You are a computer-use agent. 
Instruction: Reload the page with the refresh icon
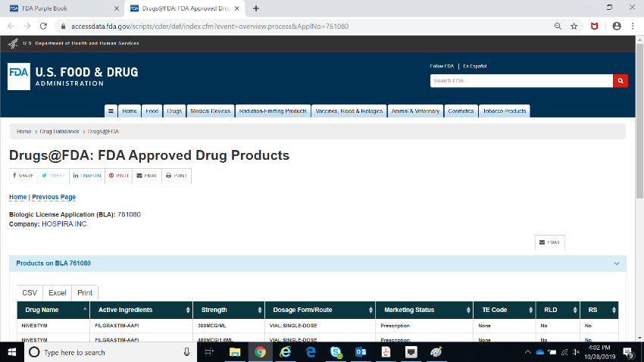pyautogui.click(x=43, y=27)
